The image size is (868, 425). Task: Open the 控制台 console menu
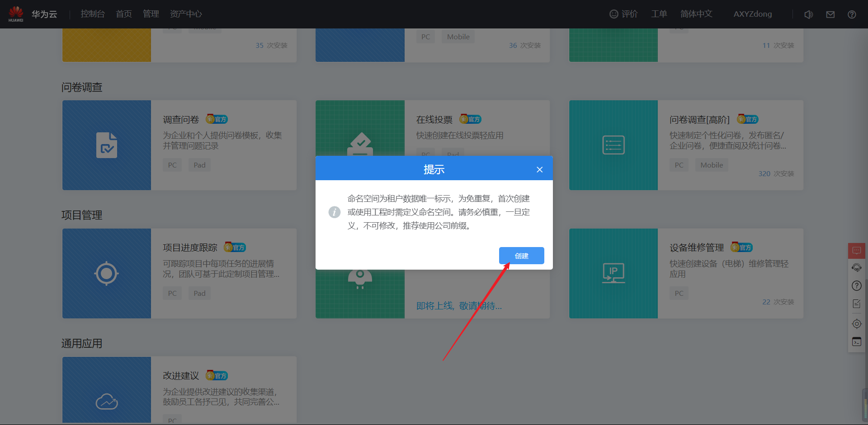(x=93, y=14)
